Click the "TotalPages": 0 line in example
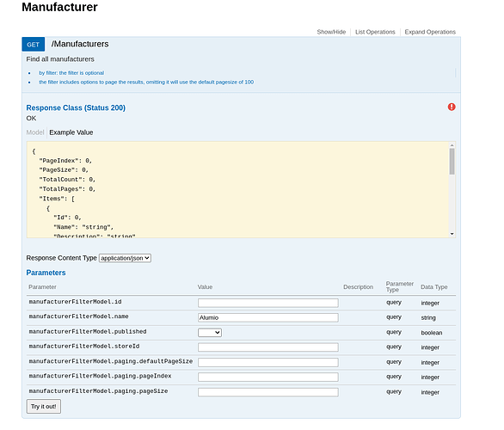The width and height of the screenshot is (504, 430). click(67, 189)
